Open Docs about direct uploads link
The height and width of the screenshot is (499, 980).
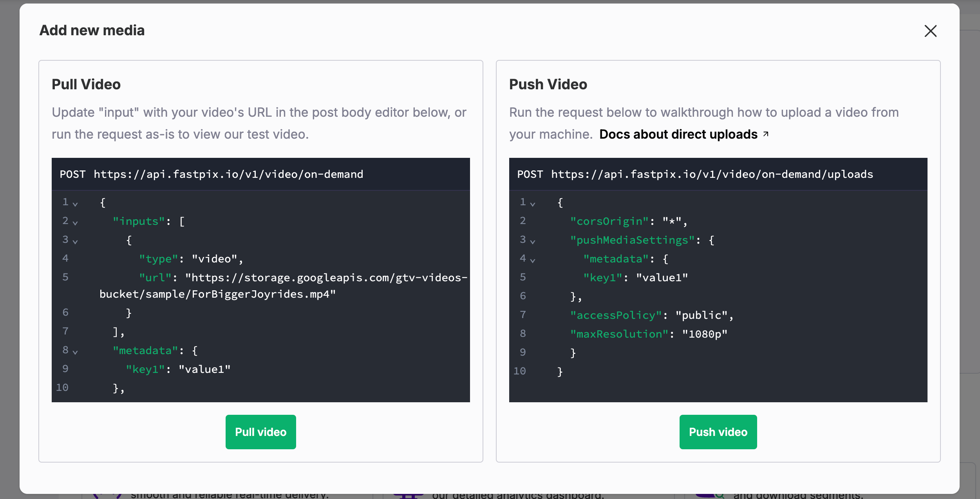[x=678, y=134]
